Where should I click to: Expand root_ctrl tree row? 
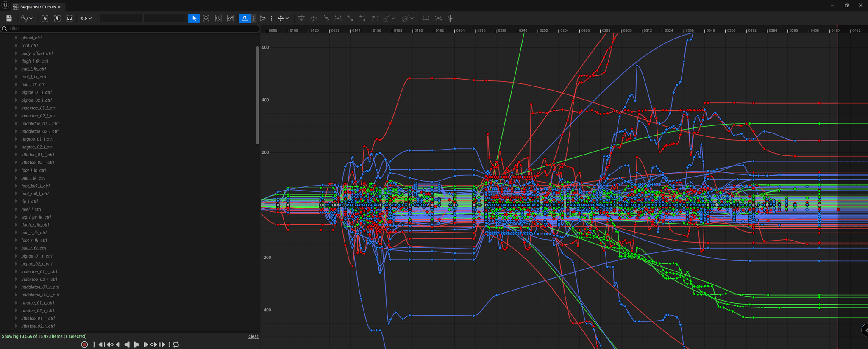pyautogui.click(x=16, y=45)
